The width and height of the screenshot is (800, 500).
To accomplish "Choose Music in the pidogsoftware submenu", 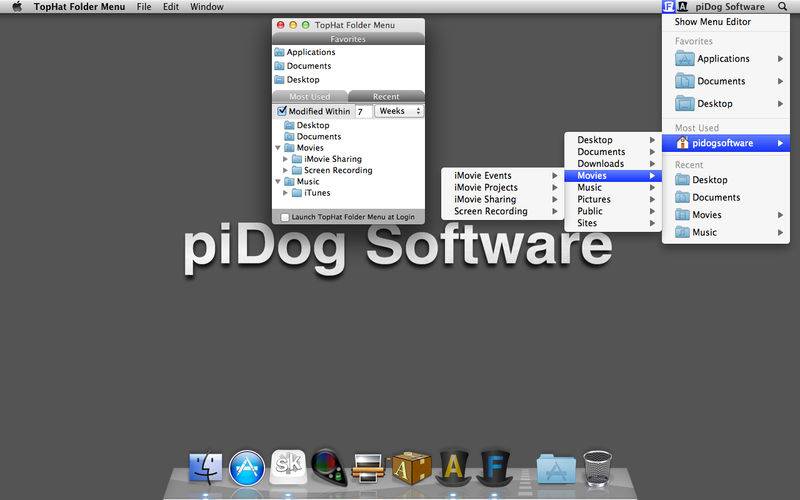I will pos(613,187).
